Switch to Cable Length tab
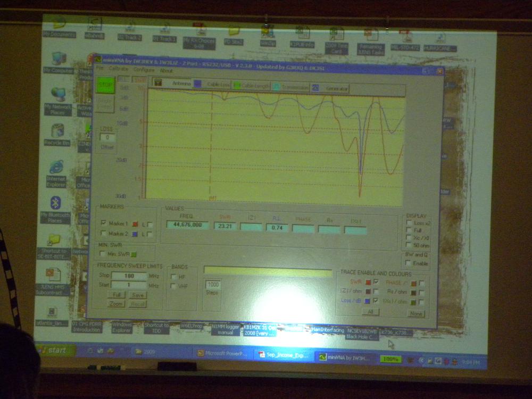 (252, 86)
